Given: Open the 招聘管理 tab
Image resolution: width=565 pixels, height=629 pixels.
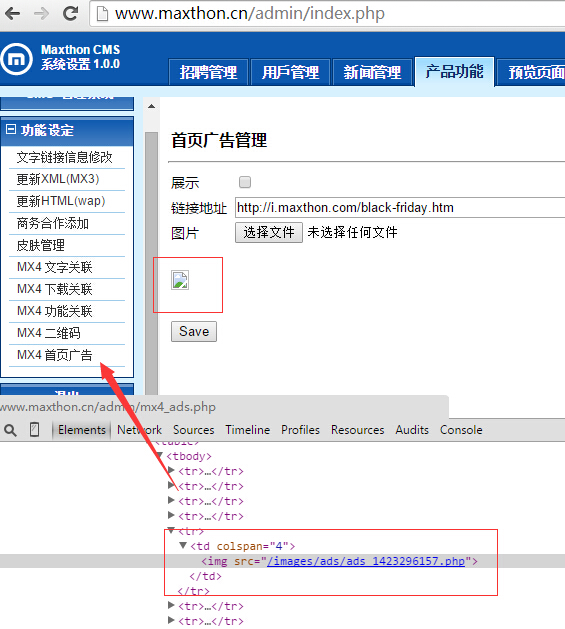Looking at the screenshot, I should pos(208,72).
